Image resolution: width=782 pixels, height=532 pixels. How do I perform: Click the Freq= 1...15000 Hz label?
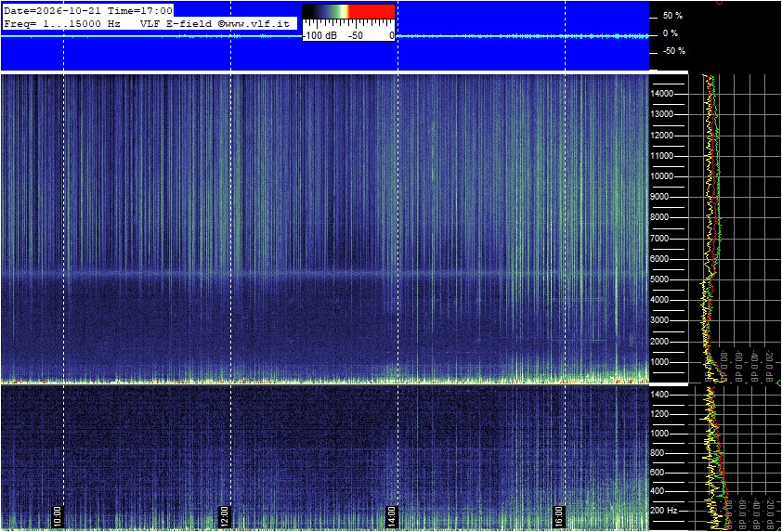(62, 23)
